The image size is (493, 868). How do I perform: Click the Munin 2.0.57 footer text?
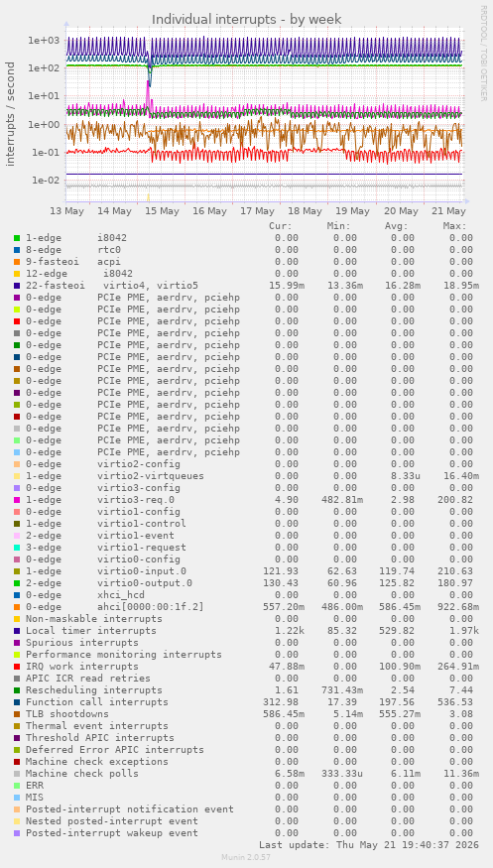point(246,857)
